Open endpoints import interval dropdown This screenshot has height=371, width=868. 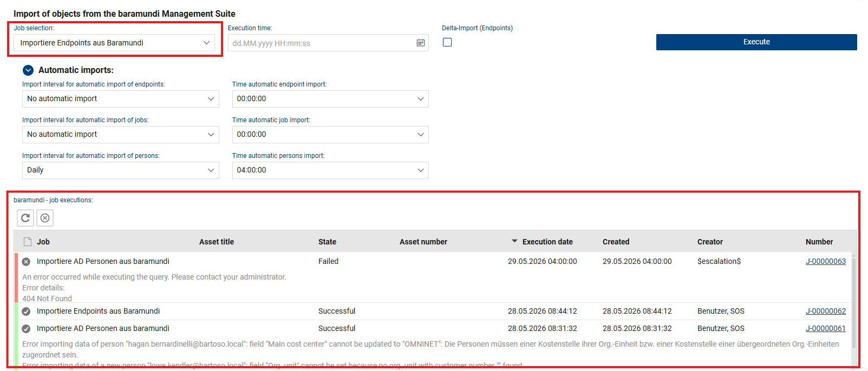[x=120, y=99]
